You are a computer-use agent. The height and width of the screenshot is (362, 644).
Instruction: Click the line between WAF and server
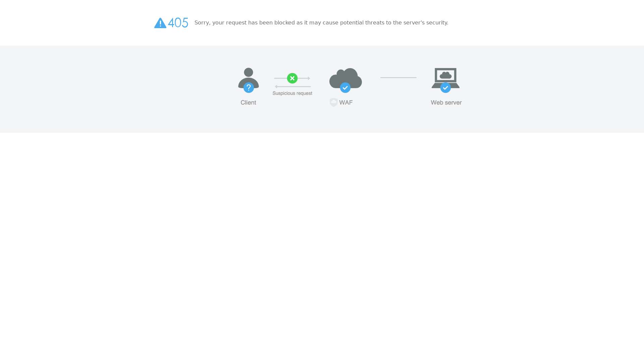[398, 77]
